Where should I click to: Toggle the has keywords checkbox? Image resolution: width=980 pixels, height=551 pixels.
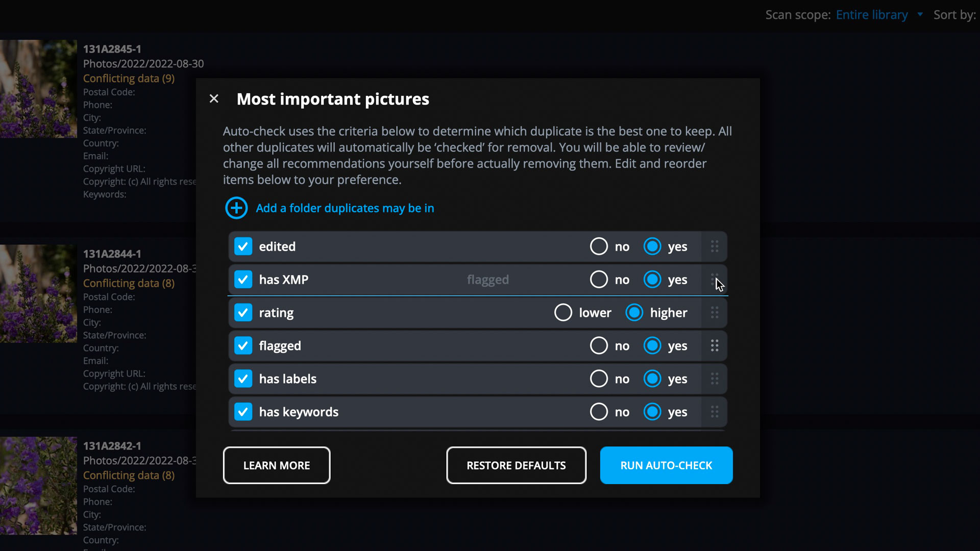pos(243,412)
